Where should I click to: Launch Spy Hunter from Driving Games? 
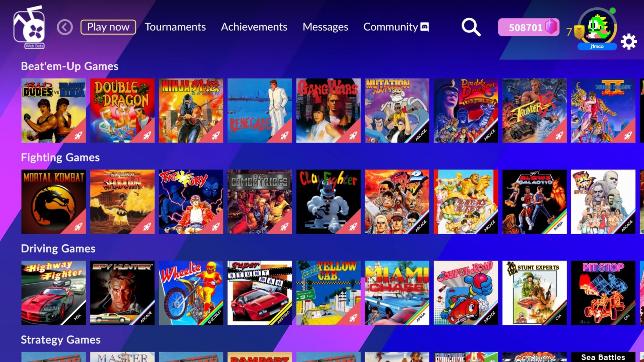(x=122, y=293)
